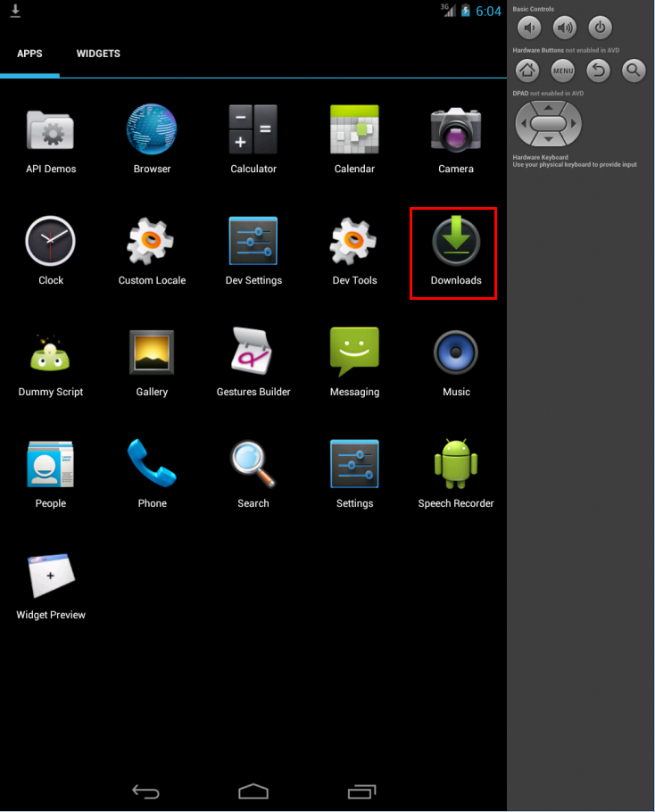Switch to the APPS tab
This screenshot has height=812, width=655.
29,54
